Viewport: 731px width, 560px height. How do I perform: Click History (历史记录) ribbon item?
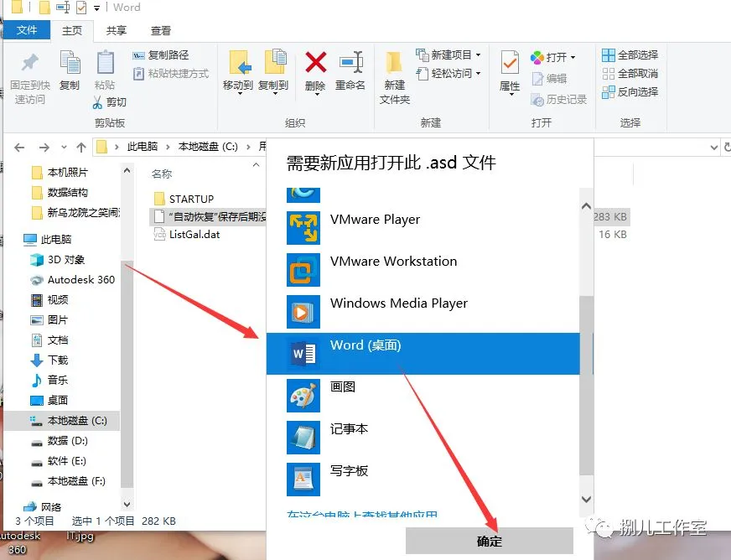558,99
